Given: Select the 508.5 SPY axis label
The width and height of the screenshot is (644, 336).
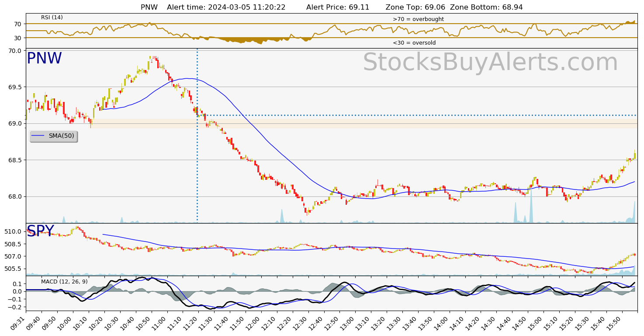Looking at the screenshot, I should pyautogui.click(x=13, y=244).
